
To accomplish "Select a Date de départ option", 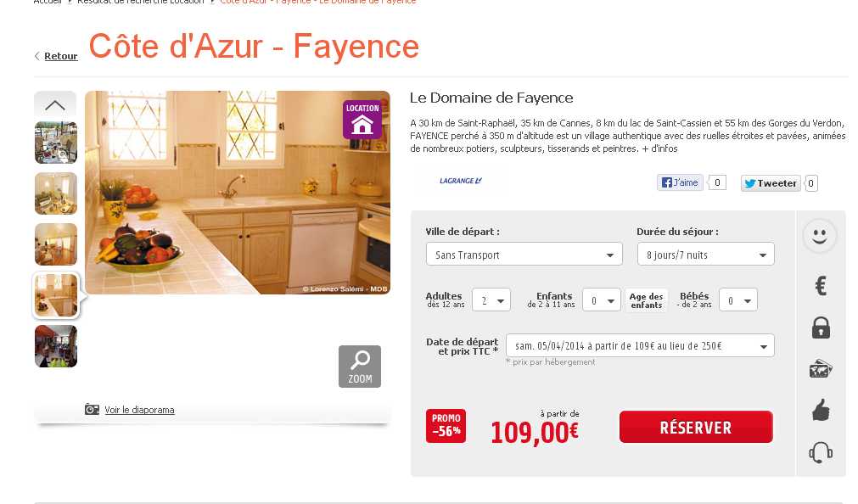I will coord(640,346).
